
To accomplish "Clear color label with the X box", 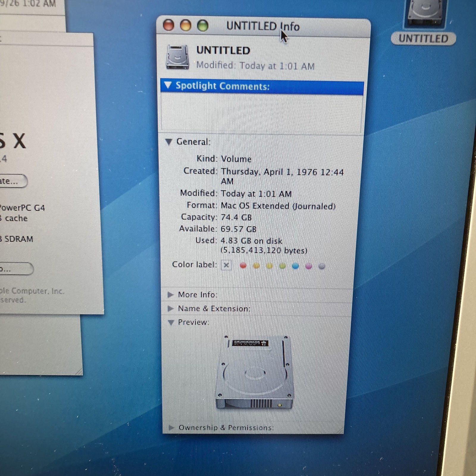I will pyautogui.click(x=226, y=265).
